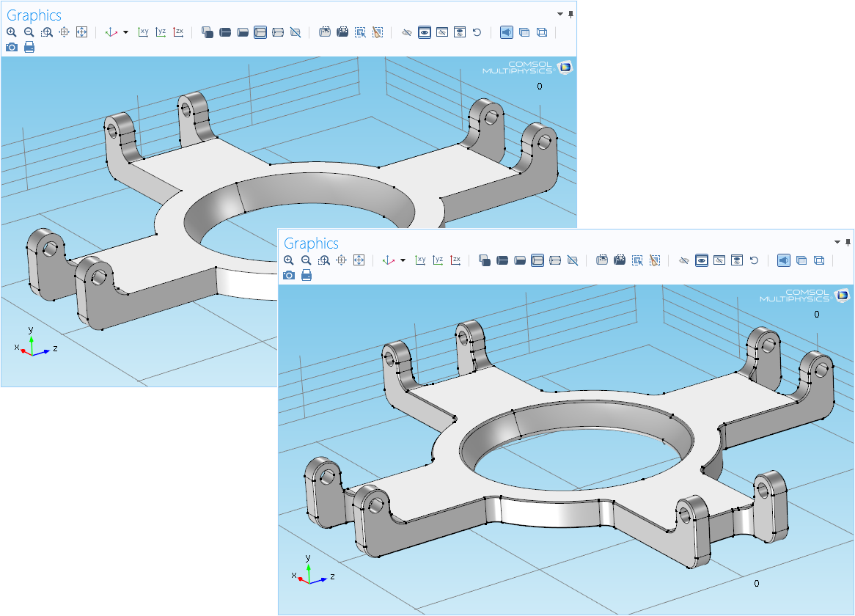
Task: Toggle crossed-out eye view mode in front Graphics window
Action: [x=719, y=260]
